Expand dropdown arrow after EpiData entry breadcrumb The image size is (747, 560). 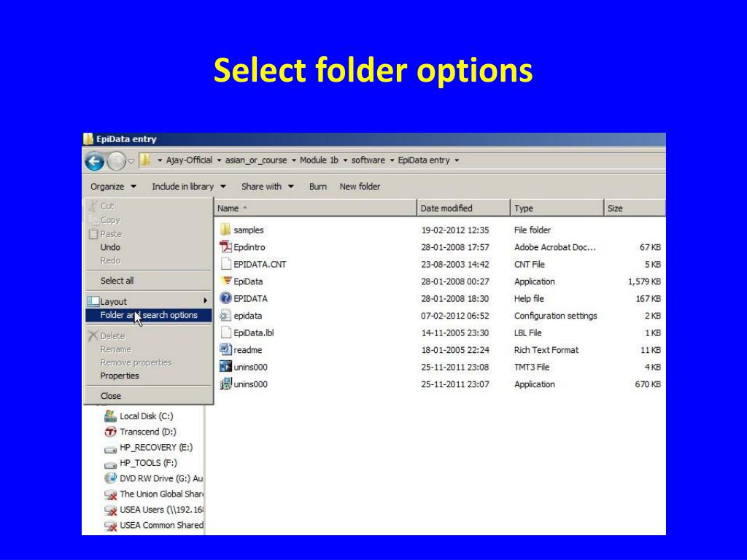[x=457, y=160]
